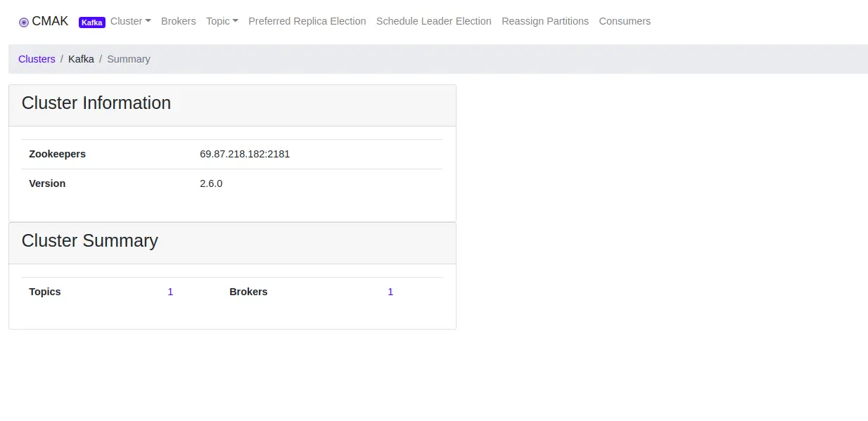Follow the Clusters breadcrumb link
This screenshot has width=868, height=421.
(x=37, y=59)
